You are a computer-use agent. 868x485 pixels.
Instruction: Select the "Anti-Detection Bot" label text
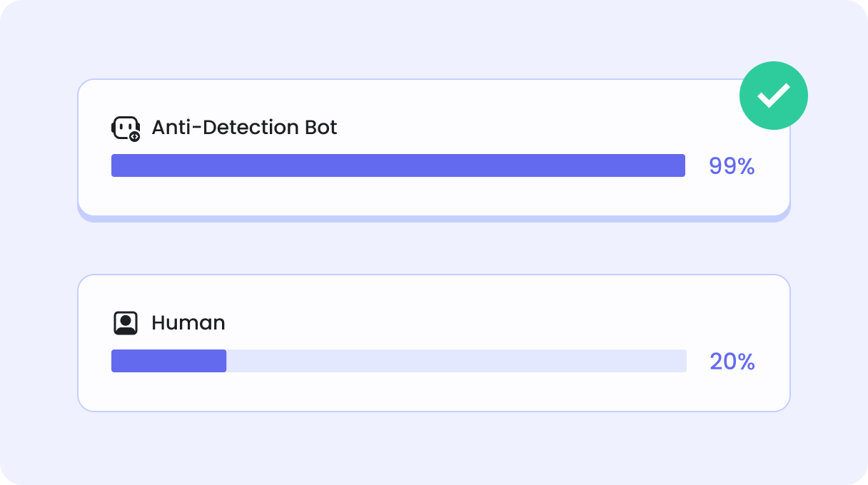tap(244, 128)
